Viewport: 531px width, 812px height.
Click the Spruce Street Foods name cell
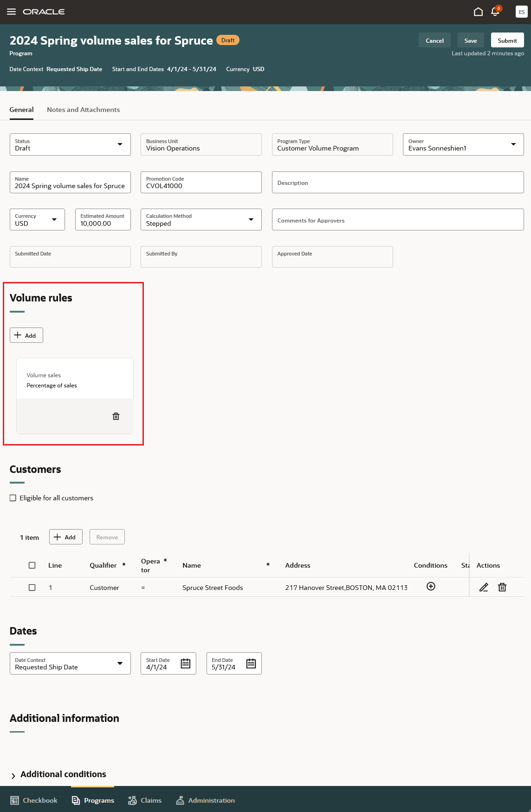point(213,588)
